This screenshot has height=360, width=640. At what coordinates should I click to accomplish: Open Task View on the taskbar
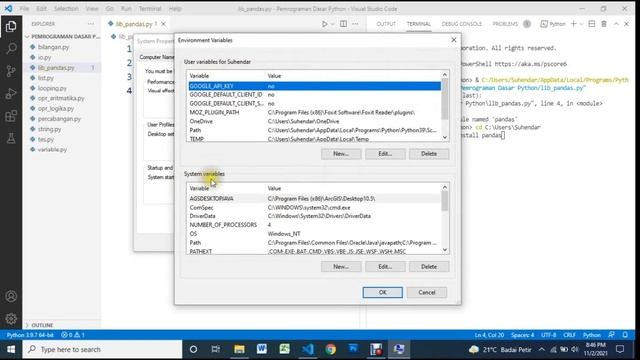(216, 349)
